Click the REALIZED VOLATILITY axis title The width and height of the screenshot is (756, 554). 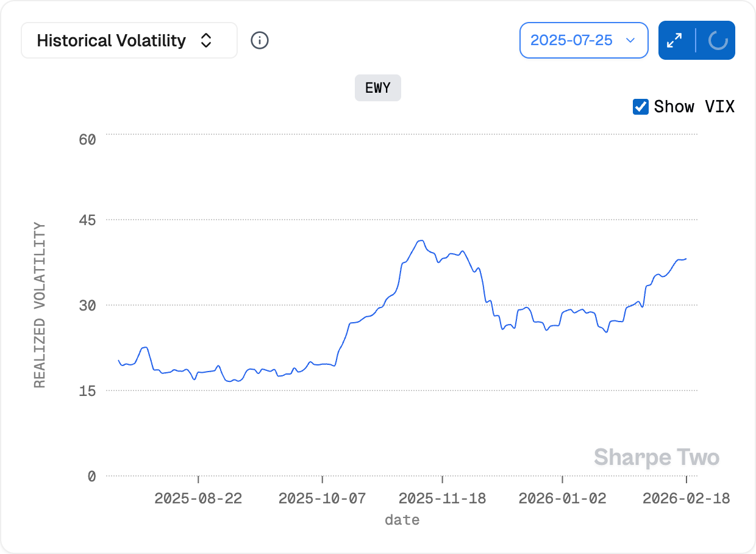coord(40,305)
